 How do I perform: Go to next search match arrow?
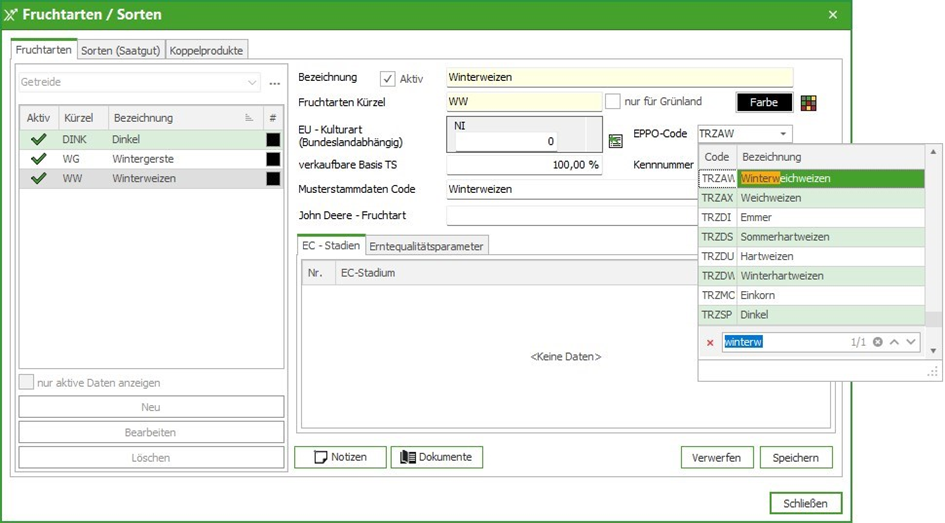[x=911, y=342]
